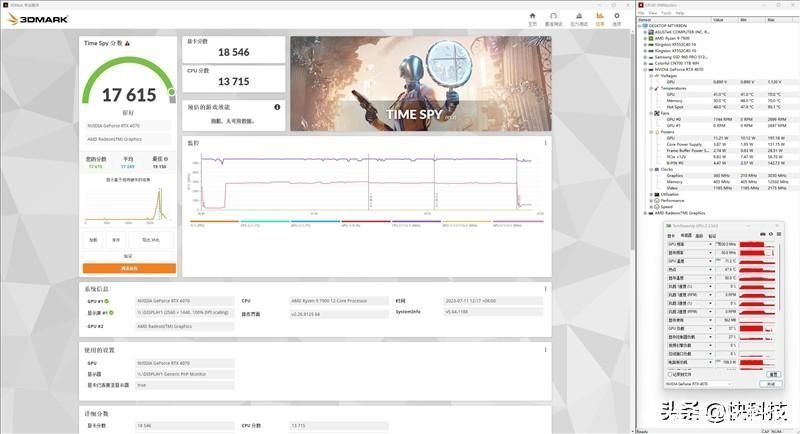800x434 pixels.
Task: Click the export XML button below score chart
Action: click(x=151, y=240)
